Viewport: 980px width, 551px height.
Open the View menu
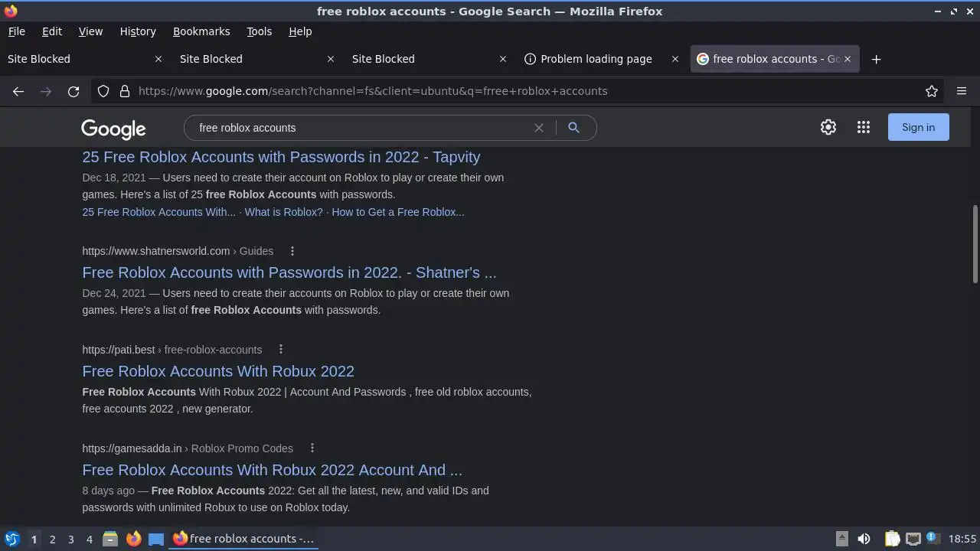click(x=90, y=31)
